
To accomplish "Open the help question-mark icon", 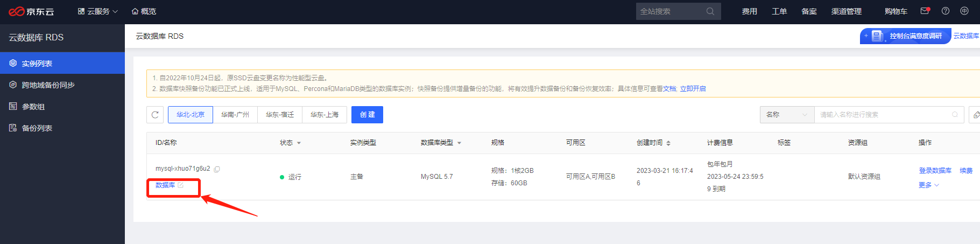I will click(x=946, y=11).
